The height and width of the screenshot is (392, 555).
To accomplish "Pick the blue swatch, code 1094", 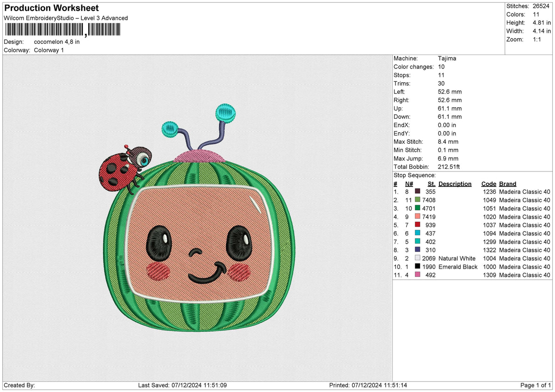I will (x=418, y=233).
